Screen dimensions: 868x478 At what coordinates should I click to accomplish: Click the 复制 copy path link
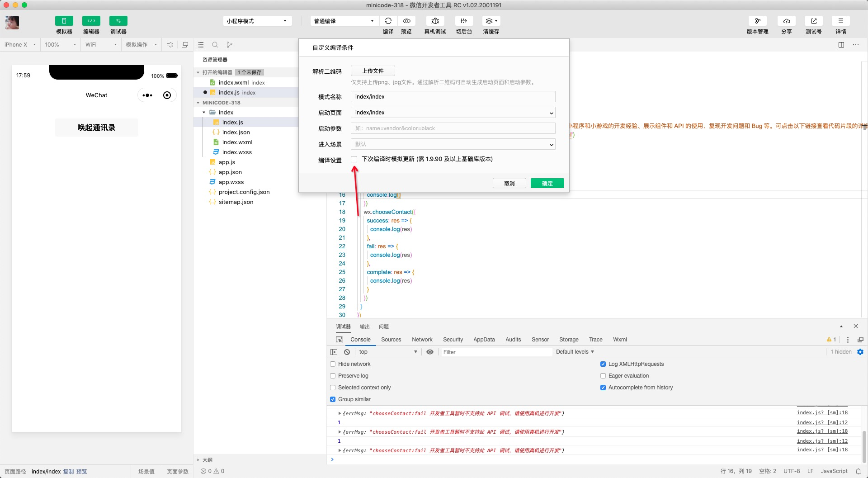pyautogui.click(x=68, y=471)
